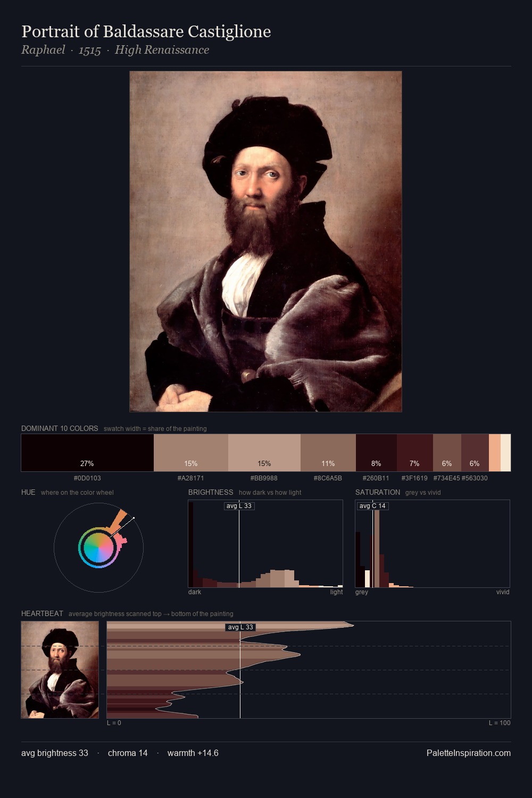Click the title 'Portrait of Baldassare Castiglione'

click(x=146, y=31)
